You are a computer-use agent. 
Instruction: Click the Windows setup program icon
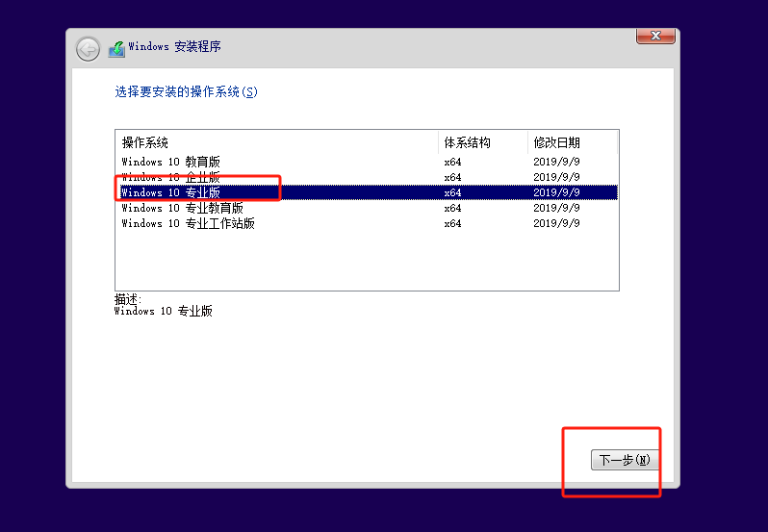click(x=116, y=49)
